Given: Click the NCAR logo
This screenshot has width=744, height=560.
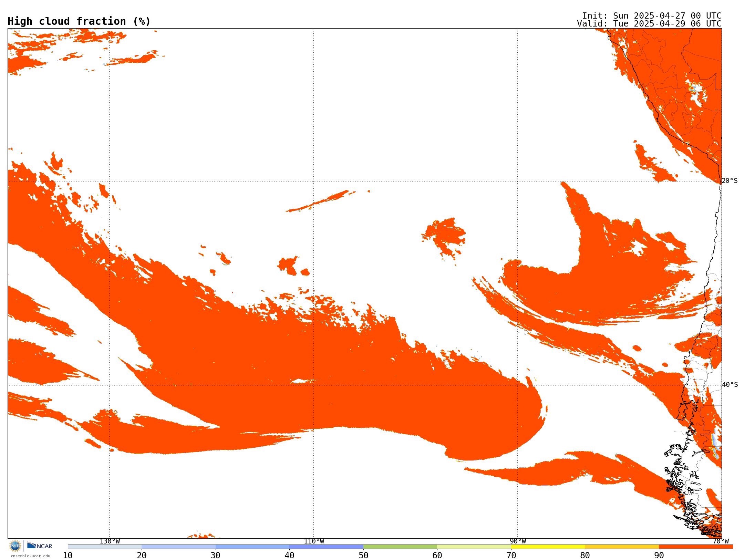Looking at the screenshot, I should point(40,546).
